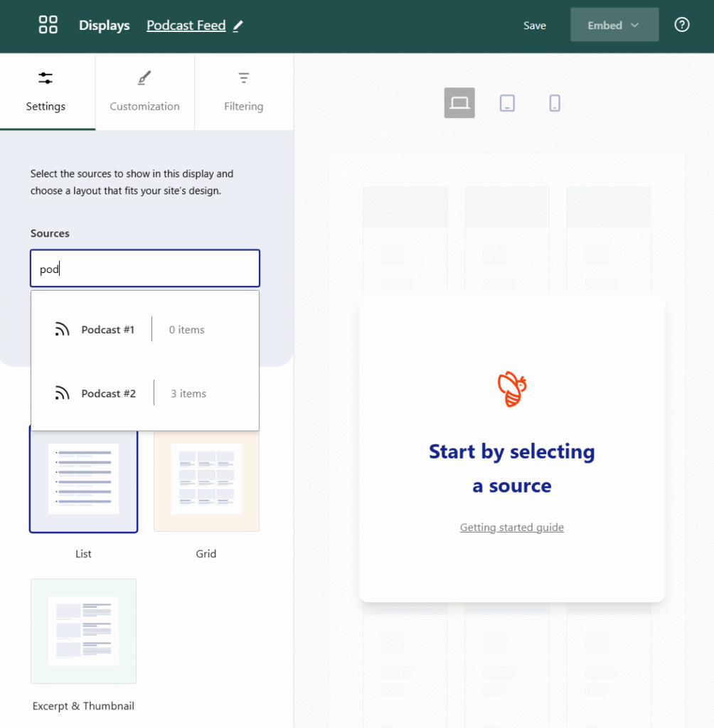Open the Customization tab

[x=144, y=92]
